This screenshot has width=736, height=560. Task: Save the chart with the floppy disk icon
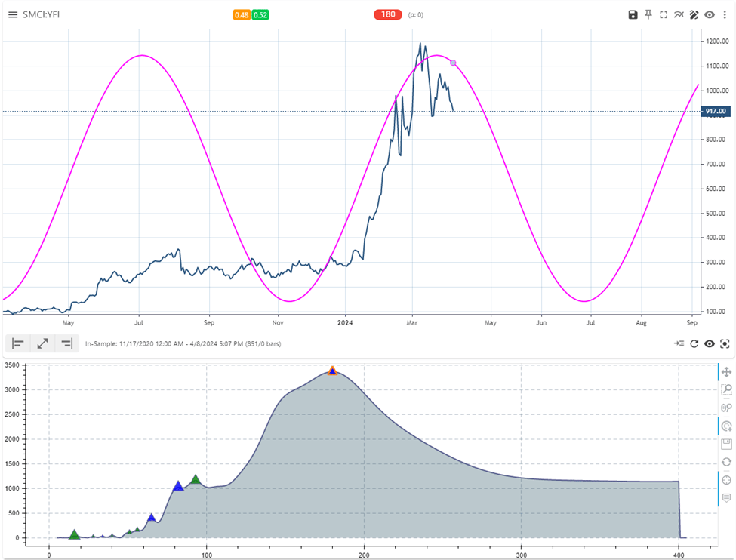click(x=633, y=14)
